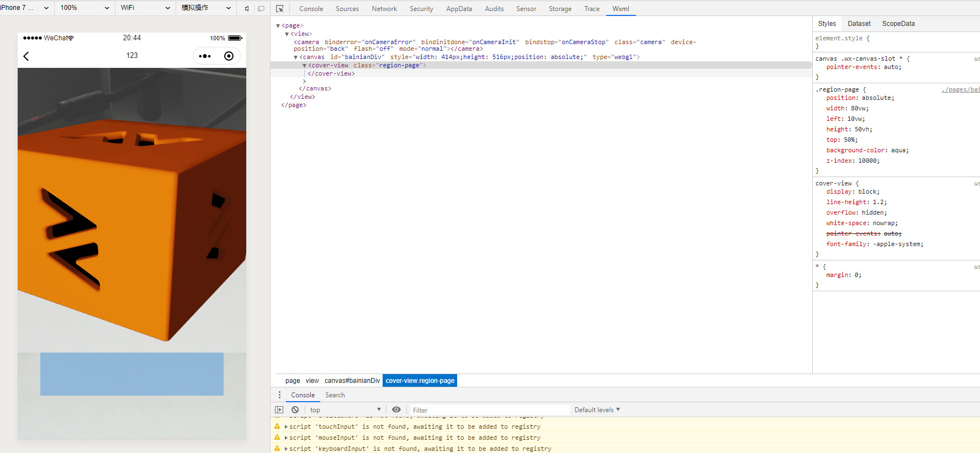
Task: Click the closing cover-view tag line
Action: 331,73
